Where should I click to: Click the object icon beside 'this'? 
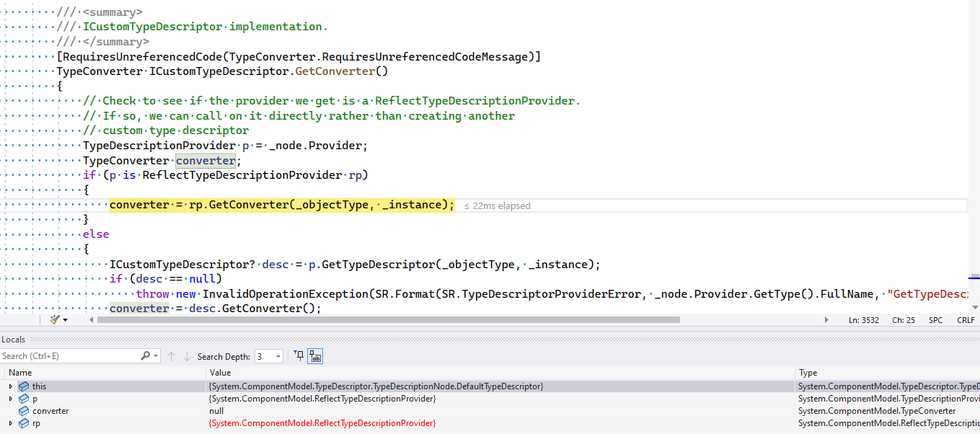click(24, 386)
